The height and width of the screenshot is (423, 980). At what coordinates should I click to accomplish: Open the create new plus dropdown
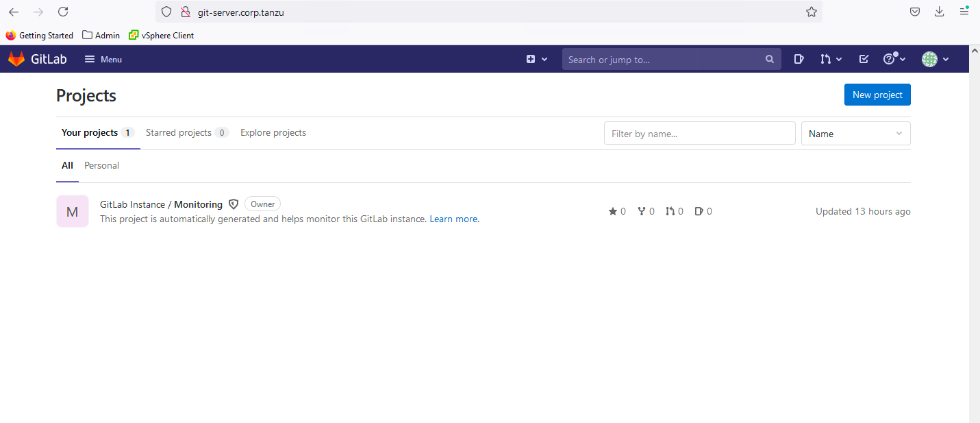coord(537,60)
